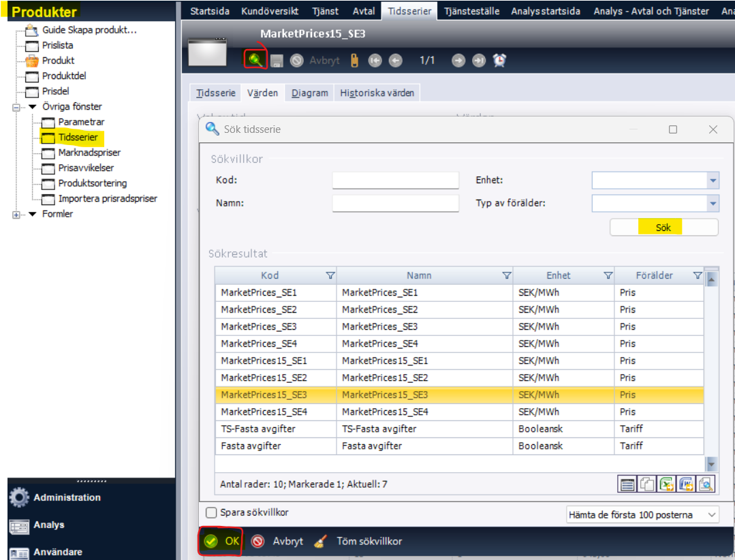
Task: Open the Enhet dropdown
Action: (713, 181)
